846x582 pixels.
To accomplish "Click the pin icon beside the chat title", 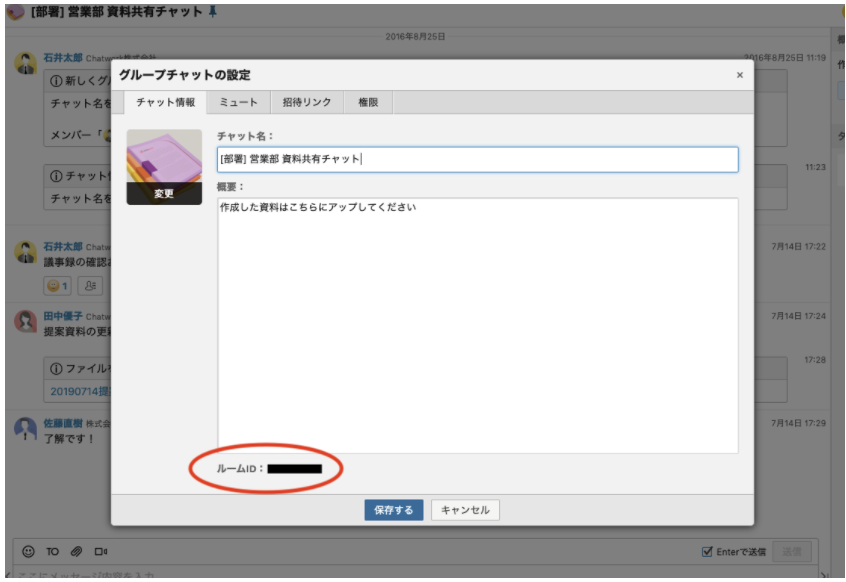I will click(211, 12).
